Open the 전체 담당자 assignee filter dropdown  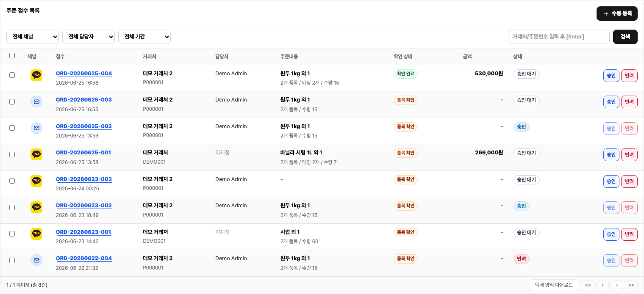[89, 37]
